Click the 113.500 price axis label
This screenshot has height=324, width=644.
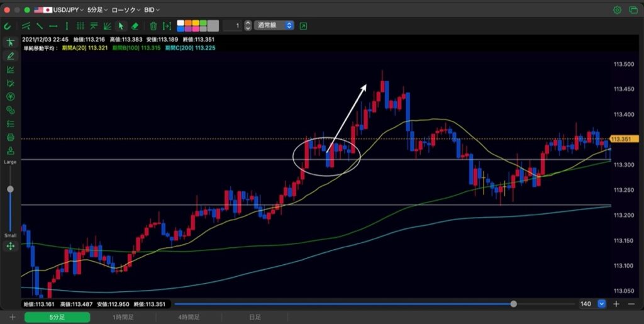(623, 64)
